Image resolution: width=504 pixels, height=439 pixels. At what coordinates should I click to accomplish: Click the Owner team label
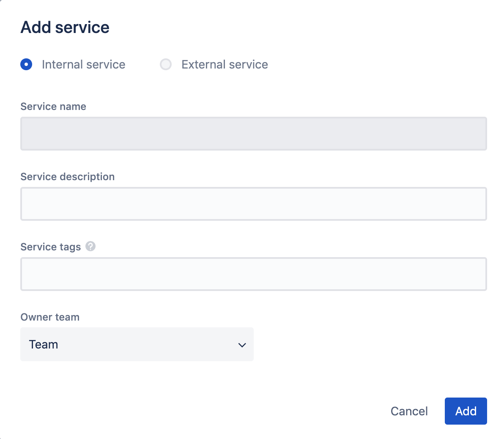coord(50,317)
